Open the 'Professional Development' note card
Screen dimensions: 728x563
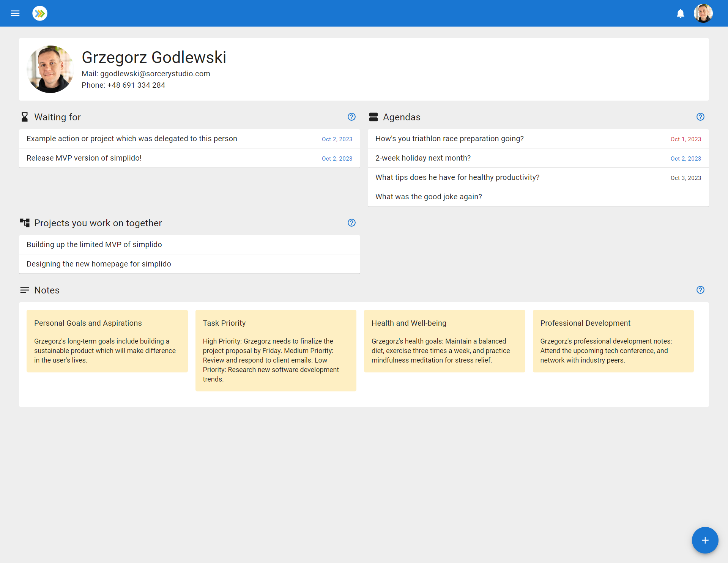coord(613,341)
